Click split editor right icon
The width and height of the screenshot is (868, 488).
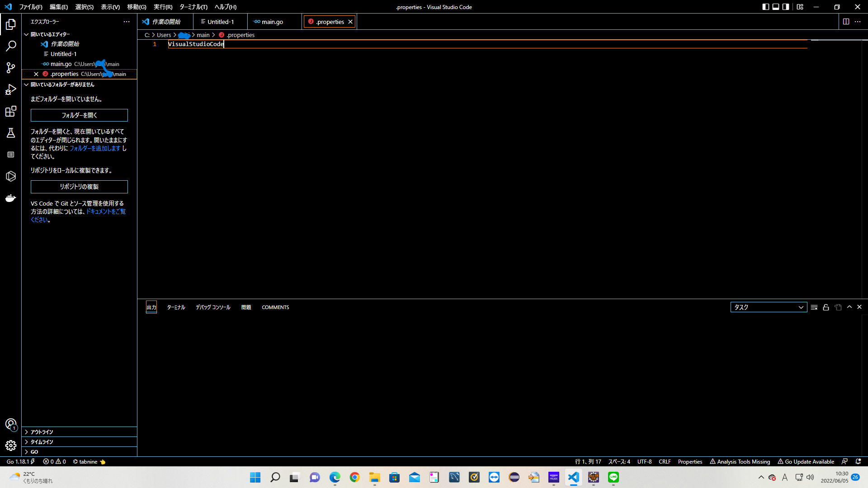point(846,22)
